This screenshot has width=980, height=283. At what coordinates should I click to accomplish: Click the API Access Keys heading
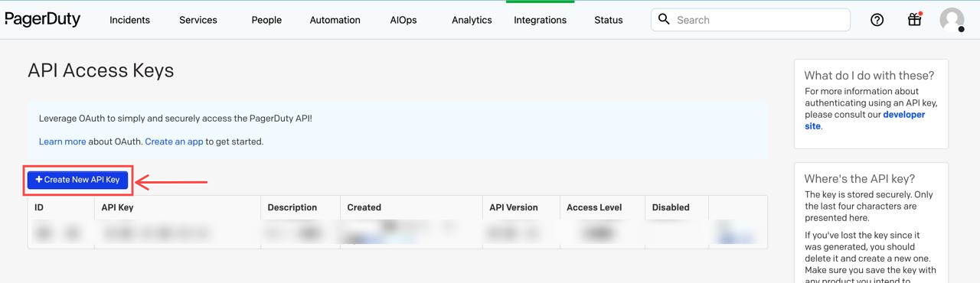tap(101, 71)
